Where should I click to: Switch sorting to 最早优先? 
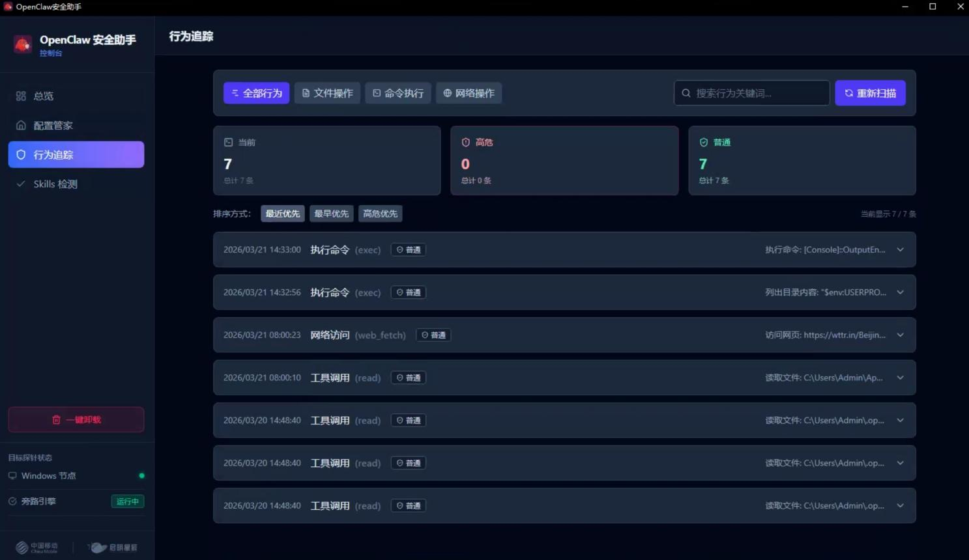point(331,214)
